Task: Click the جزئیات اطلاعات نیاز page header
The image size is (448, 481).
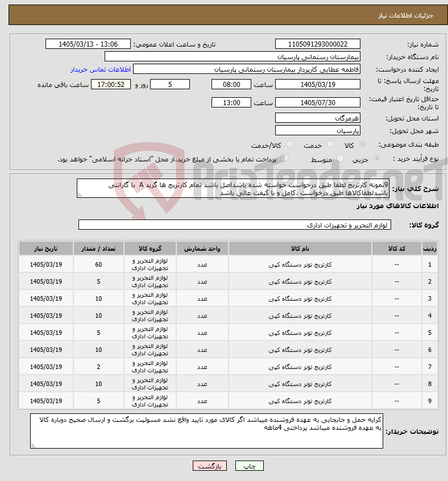Action: pyautogui.click(x=405, y=15)
